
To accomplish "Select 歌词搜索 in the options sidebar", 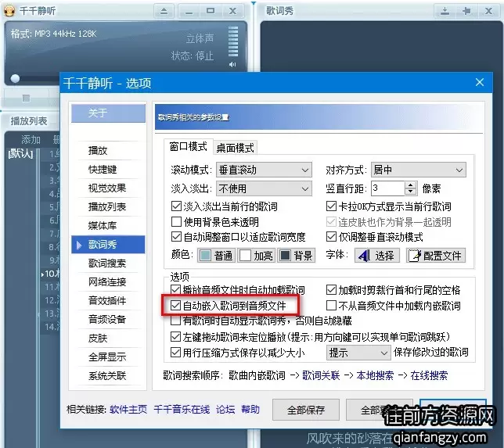I will coord(108,263).
